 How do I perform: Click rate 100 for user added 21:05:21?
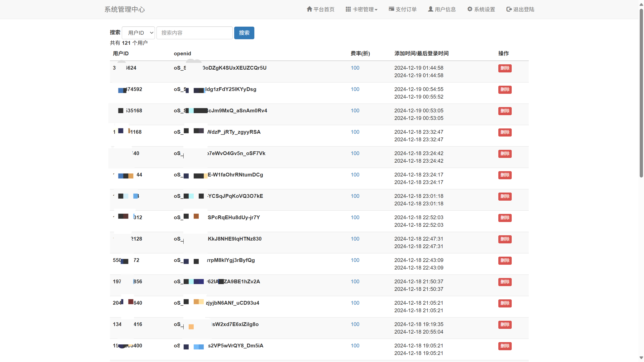[355, 303]
